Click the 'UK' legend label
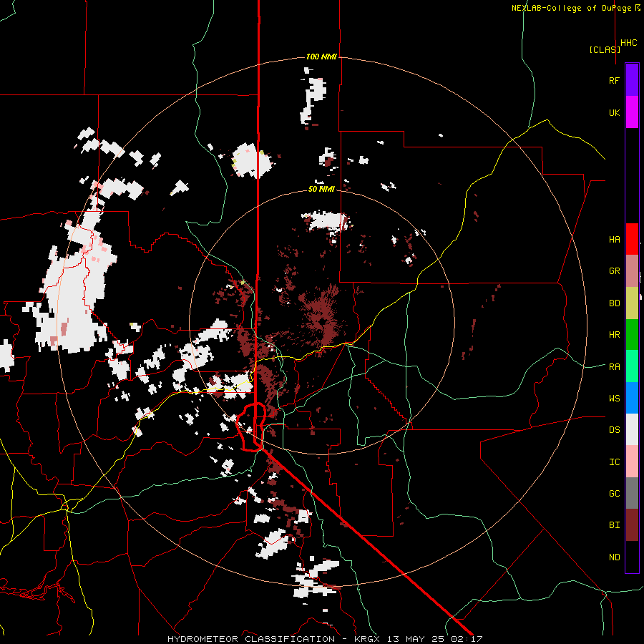This screenshot has width=644, height=644. tap(614, 112)
